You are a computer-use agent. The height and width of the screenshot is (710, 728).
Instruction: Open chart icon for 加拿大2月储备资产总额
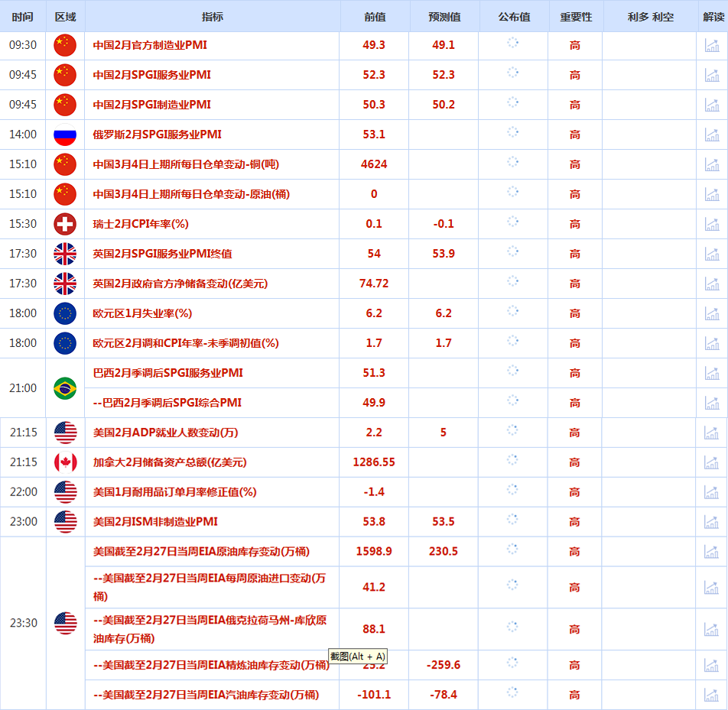[x=711, y=462]
